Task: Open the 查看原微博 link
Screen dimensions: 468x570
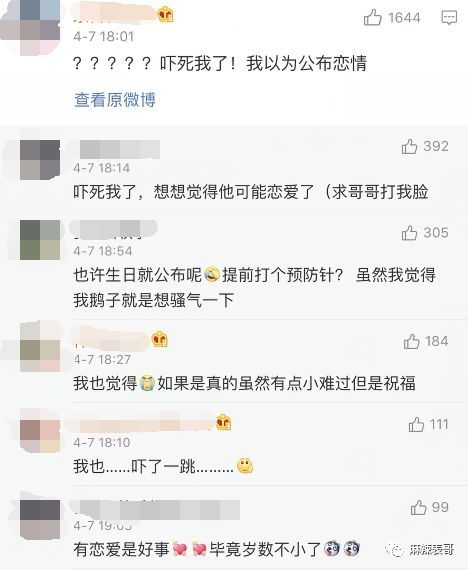Action: (x=115, y=99)
